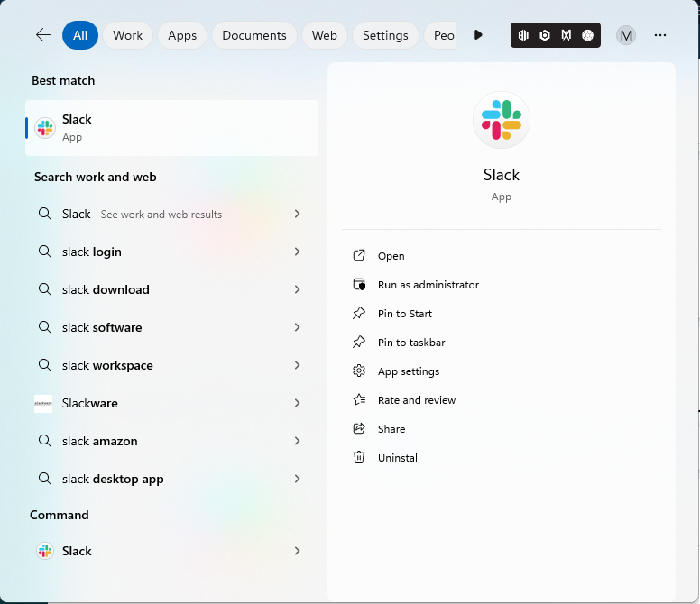This screenshot has height=604, width=700.
Task: Click the Rate and review star icon
Action: (359, 399)
